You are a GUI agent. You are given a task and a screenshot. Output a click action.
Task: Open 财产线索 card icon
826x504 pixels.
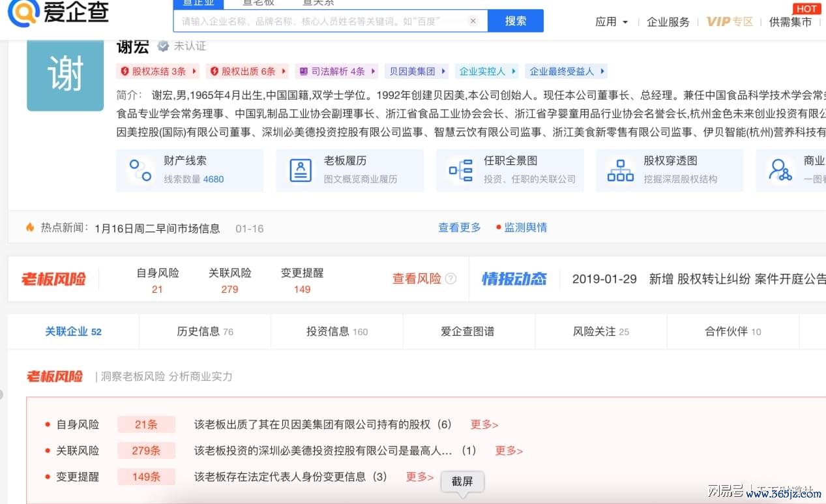point(140,170)
